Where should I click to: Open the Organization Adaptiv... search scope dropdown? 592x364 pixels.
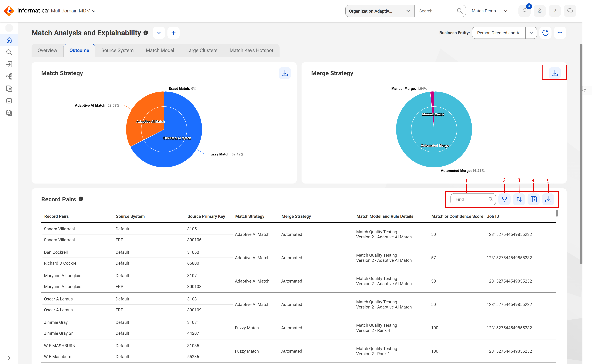click(380, 11)
